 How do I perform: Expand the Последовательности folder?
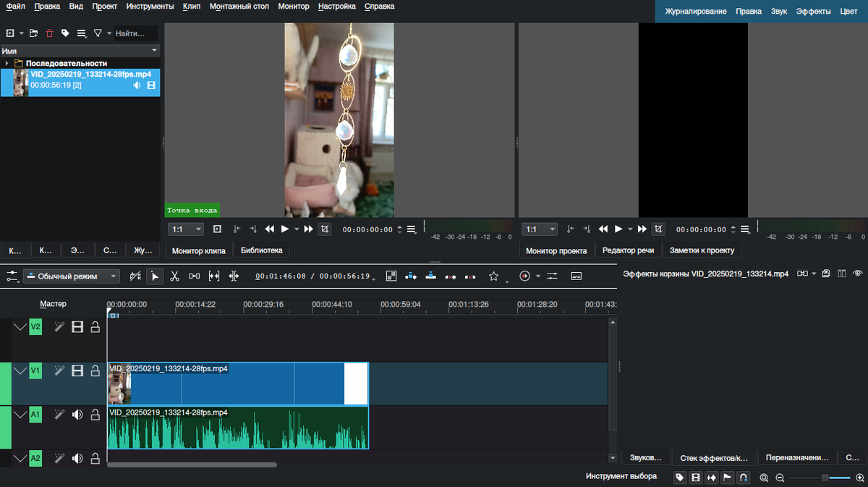tap(7, 64)
